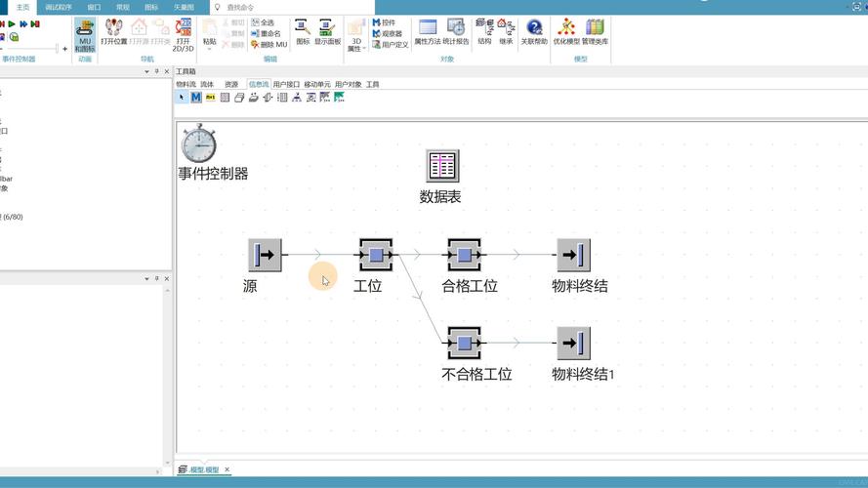The image size is (868, 488).
Task: Select 物料流 toolbox tab
Action: (x=186, y=84)
